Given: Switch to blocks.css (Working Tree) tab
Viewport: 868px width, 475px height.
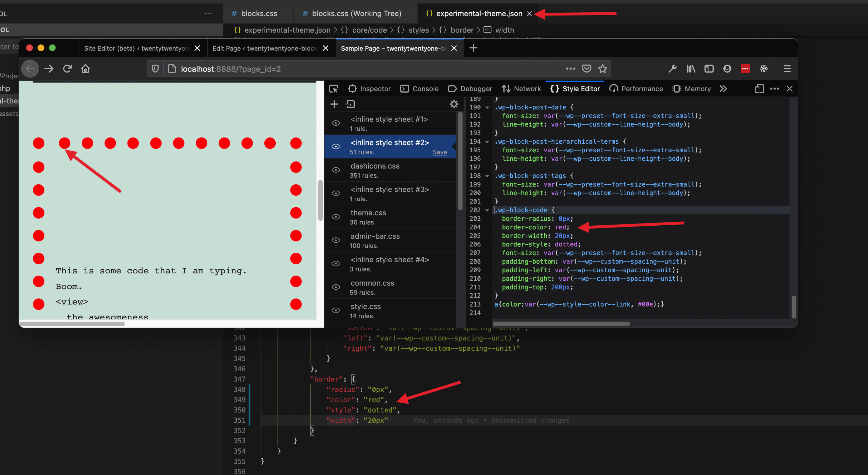Looking at the screenshot, I should pos(356,13).
